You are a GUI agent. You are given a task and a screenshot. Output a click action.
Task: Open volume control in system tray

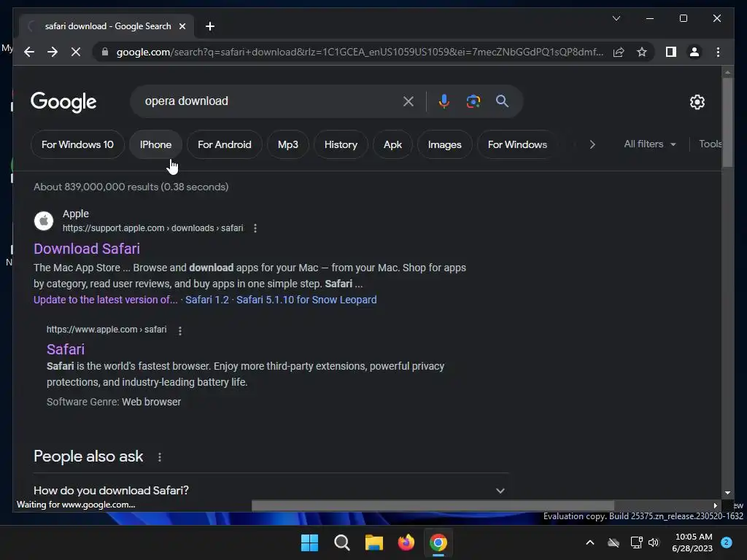click(x=654, y=542)
